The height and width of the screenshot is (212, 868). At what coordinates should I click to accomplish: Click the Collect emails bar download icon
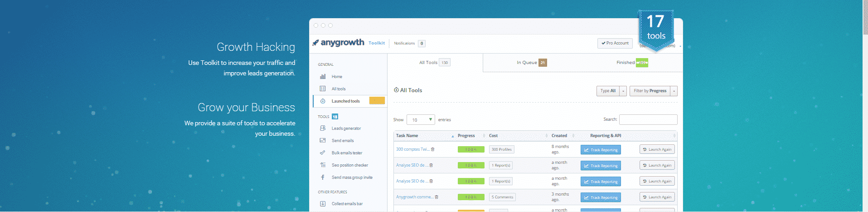[323, 204]
